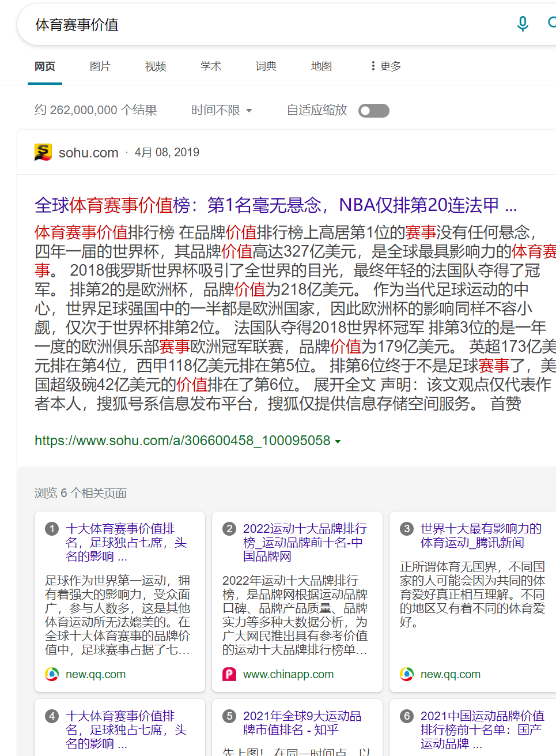Click the search box containing 体育赛事价值

[x=259, y=25]
